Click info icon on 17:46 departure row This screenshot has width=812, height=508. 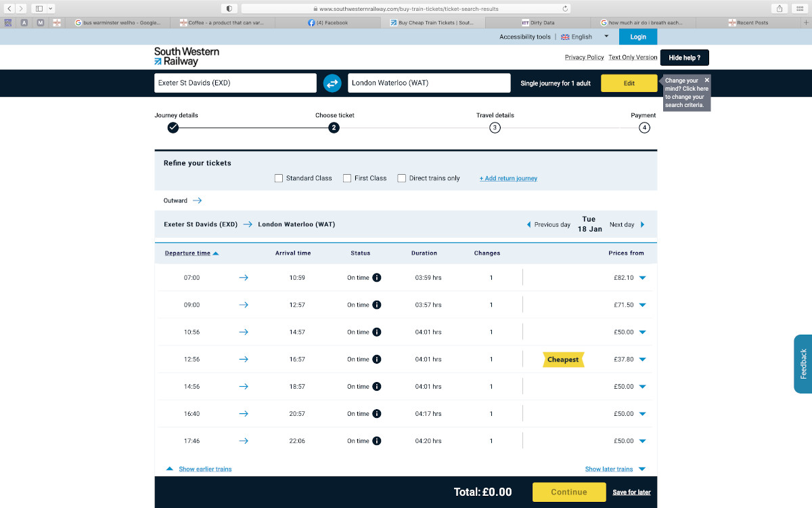coord(377,441)
